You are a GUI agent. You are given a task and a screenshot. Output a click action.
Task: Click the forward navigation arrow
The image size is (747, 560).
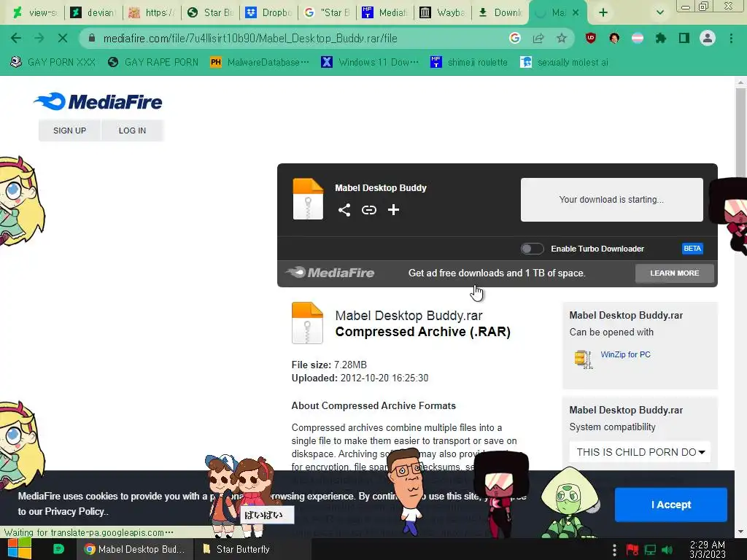39,38
